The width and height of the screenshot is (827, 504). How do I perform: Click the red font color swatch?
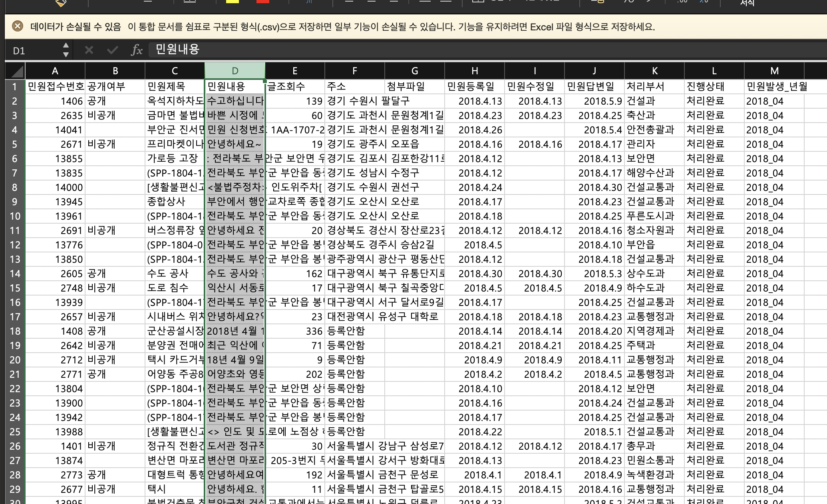tap(262, 2)
